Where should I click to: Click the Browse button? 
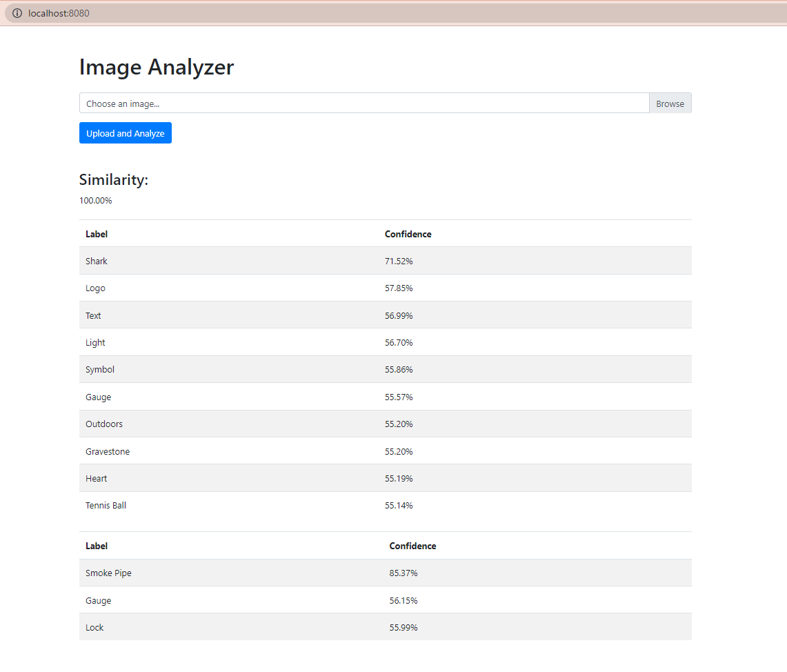tap(670, 103)
